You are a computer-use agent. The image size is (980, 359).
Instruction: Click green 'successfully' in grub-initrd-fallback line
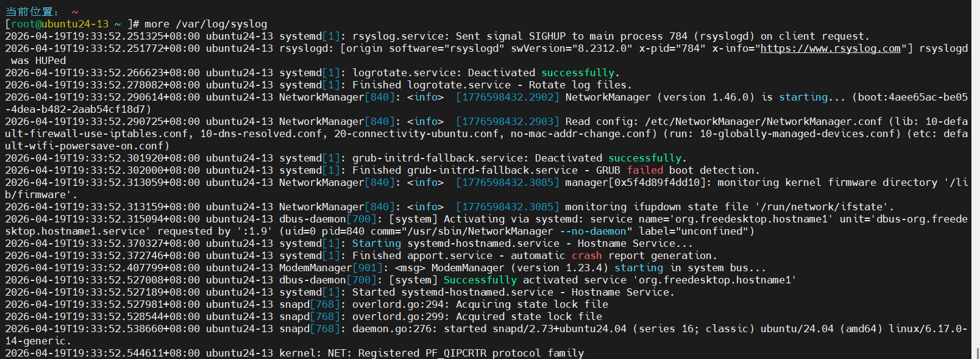tap(645, 158)
